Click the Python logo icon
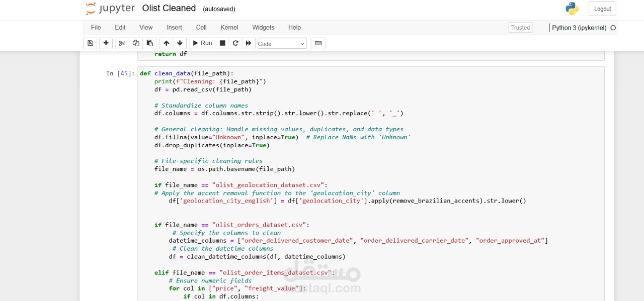 (x=572, y=9)
